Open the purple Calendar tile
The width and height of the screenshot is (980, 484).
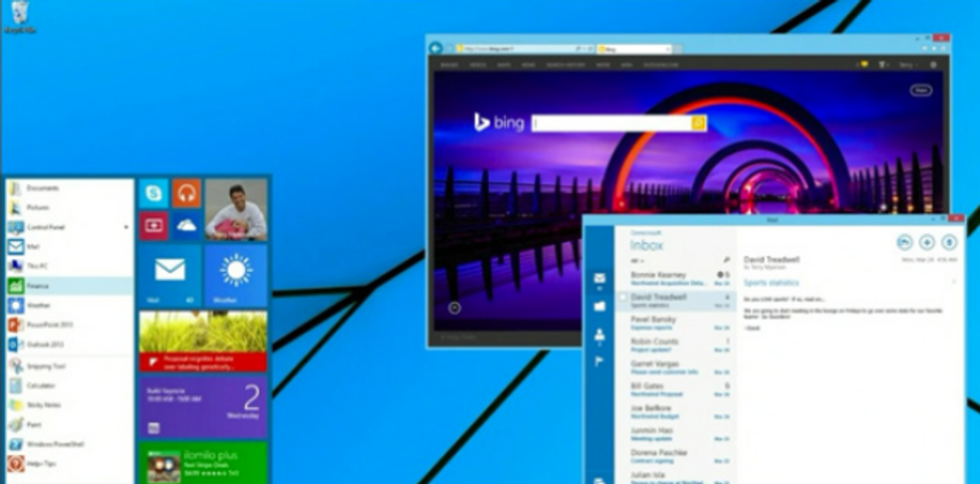click(x=203, y=407)
